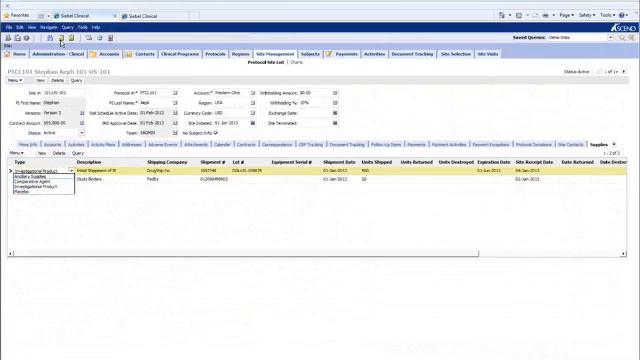Go to next record arrow near '1 of 1+'
Image resolution: width=640 pixels, height=360 pixels.
pos(624,71)
